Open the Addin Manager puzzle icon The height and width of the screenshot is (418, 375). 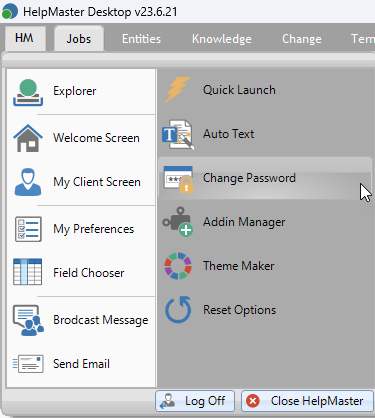[x=178, y=222]
